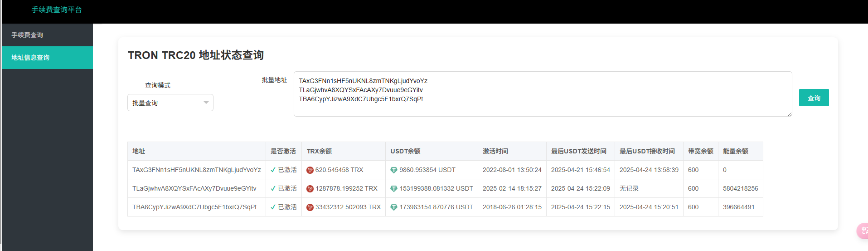Click last send time 2025-04-24 15:22:09
Image resolution: width=868 pixels, height=251 pixels.
click(581, 188)
